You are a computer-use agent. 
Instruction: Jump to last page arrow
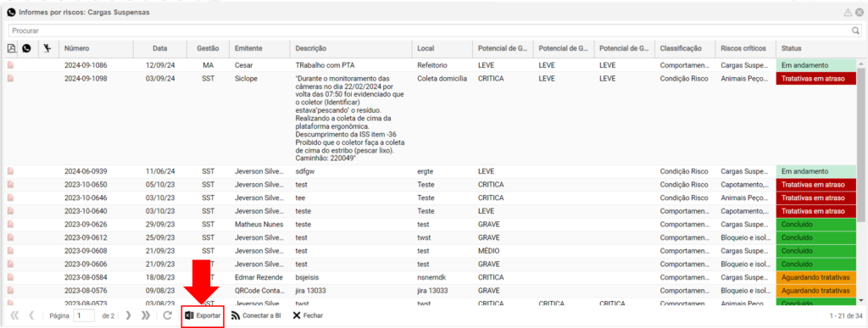click(x=146, y=316)
